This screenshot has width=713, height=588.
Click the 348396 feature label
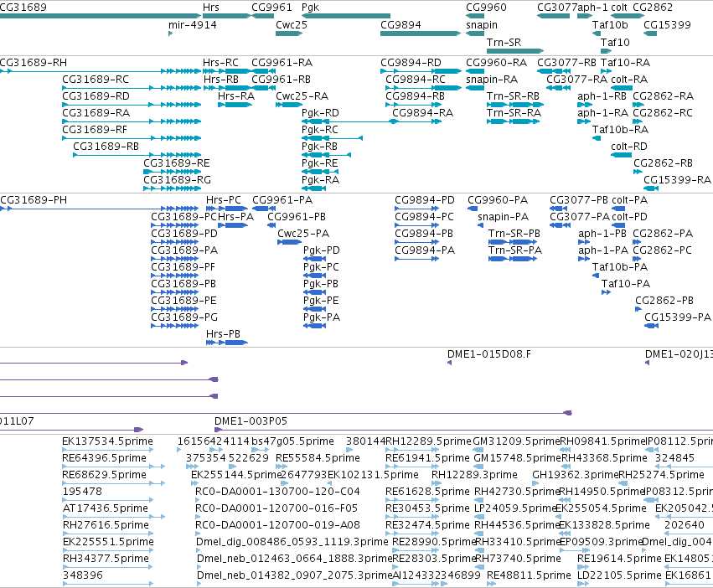(x=83, y=575)
